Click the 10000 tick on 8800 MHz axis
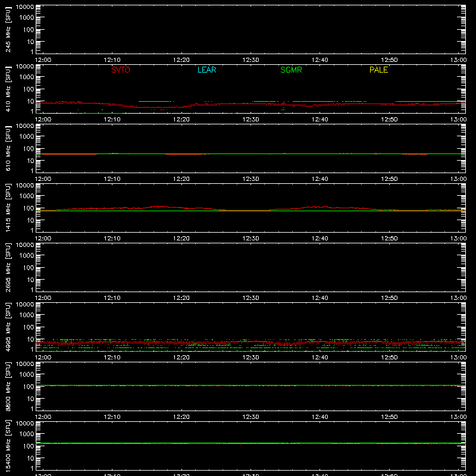The image size is (476, 476). click(x=25, y=364)
